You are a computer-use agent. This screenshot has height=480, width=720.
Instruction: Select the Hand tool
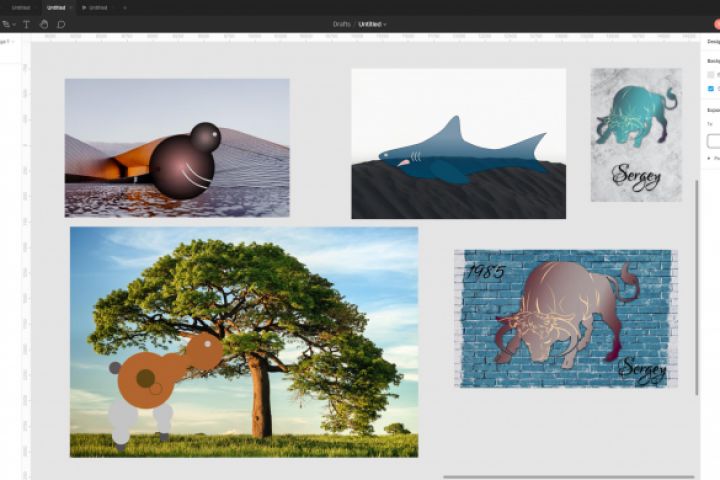click(x=44, y=24)
